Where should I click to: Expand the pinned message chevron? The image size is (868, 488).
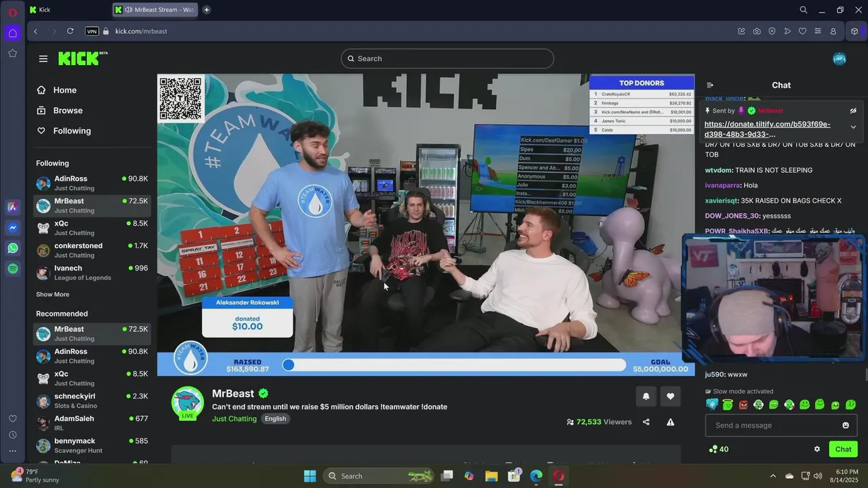(853, 127)
